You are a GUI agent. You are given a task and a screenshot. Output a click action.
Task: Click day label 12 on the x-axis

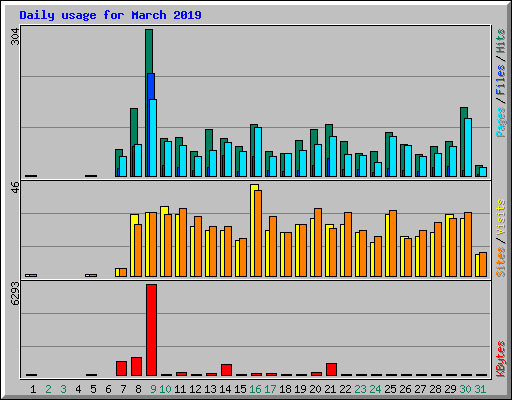point(195,389)
